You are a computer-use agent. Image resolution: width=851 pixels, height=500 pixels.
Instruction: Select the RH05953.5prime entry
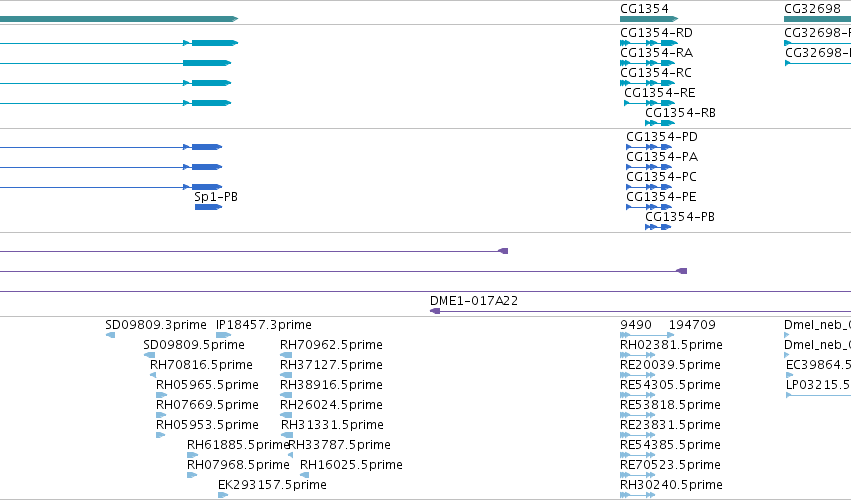click(207, 425)
